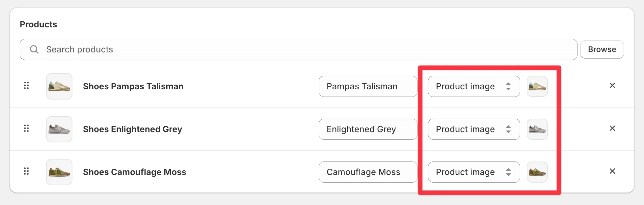Edit the Camouflage Moss label field

pyautogui.click(x=368, y=172)
